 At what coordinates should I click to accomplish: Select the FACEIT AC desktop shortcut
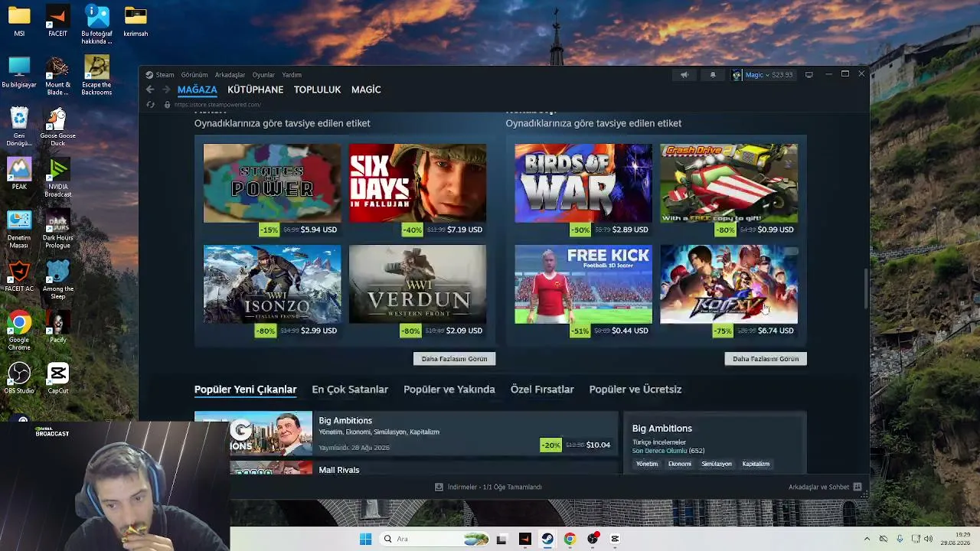19,276
